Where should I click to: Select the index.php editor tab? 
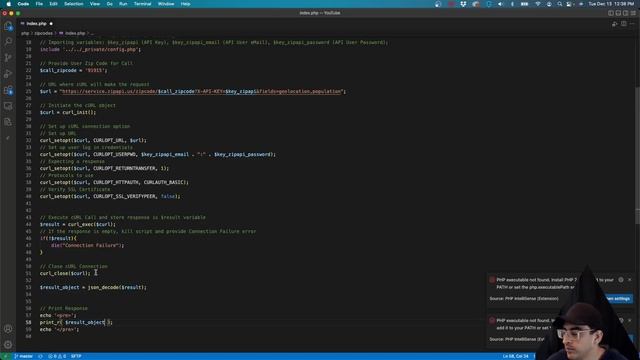tap(36, 24)
